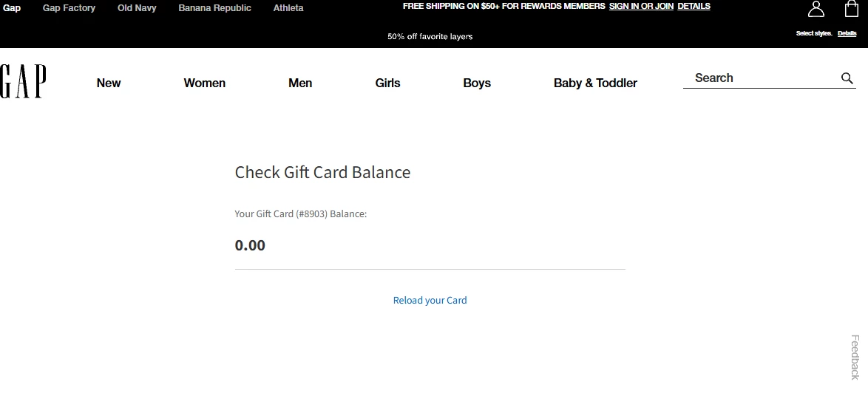The width and height of the screenshot is (868, 393).
Task: Switch to the Old Navy brand tab
Action: click(x=137, y=8)
